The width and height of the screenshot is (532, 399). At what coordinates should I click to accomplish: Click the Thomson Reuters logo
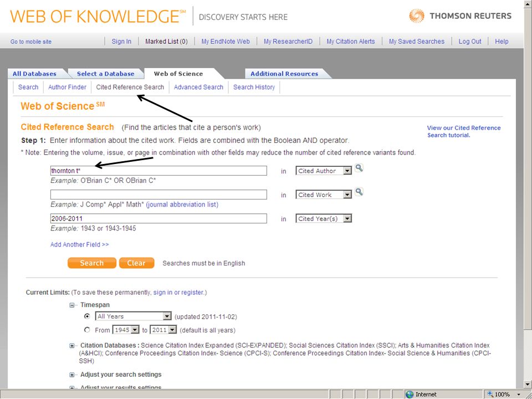(x=460, y=16)
